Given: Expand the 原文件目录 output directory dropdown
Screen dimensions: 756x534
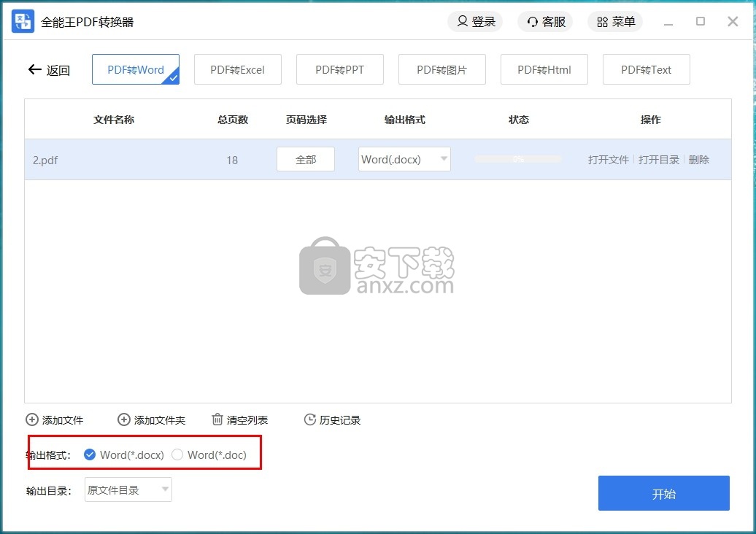Looking at the screenshot, I should [x=128, y=489].
